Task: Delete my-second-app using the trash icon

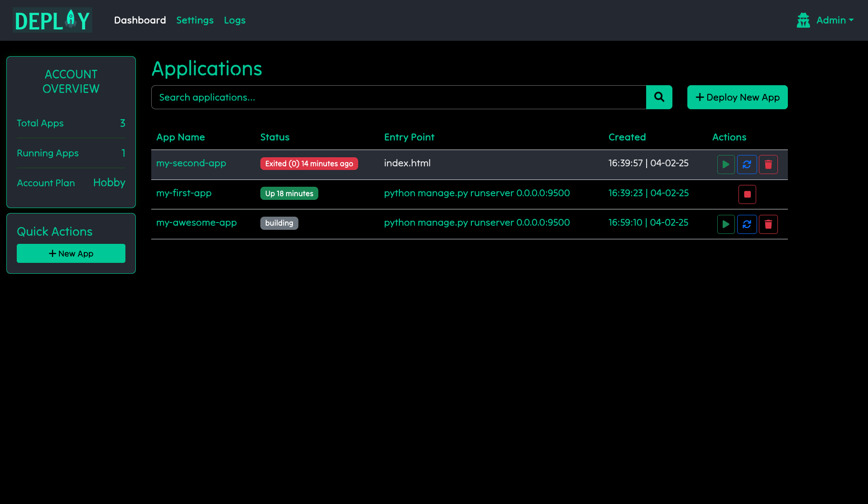Action: click(768, 165)
